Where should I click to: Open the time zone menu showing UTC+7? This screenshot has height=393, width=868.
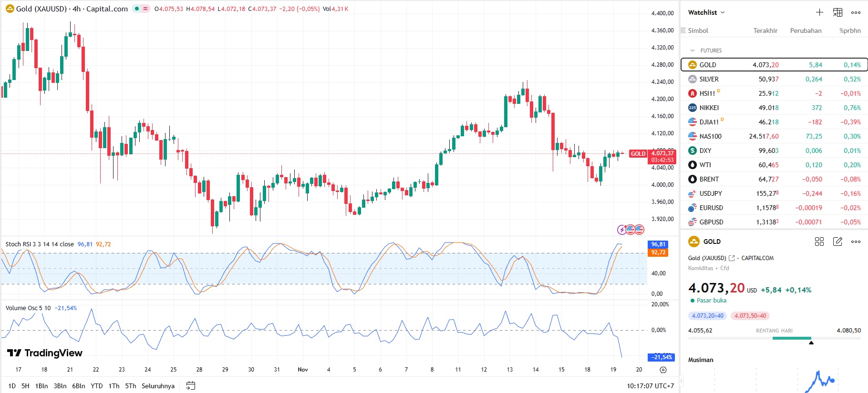[x=650, y=386]
